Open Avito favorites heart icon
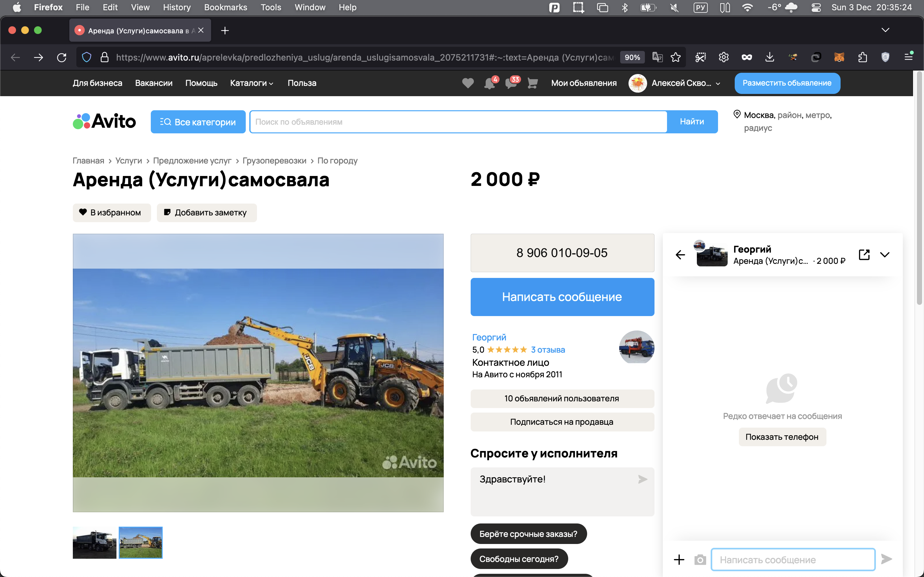The height and width of the screenshot is (577, 924). (468, 83)
